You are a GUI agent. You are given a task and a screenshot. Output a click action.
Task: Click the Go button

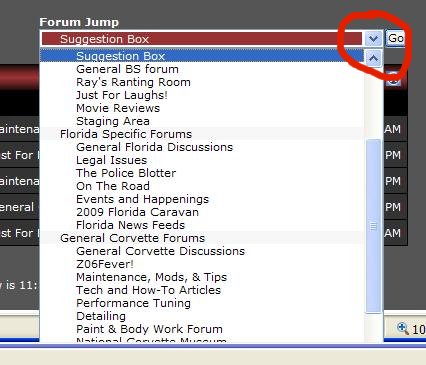pos(395,39)
